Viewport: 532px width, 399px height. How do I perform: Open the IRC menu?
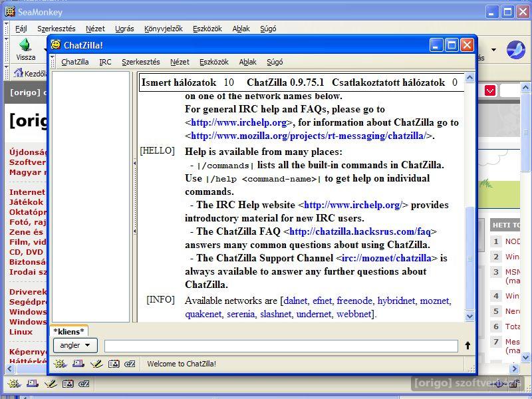tap(105, 62)
